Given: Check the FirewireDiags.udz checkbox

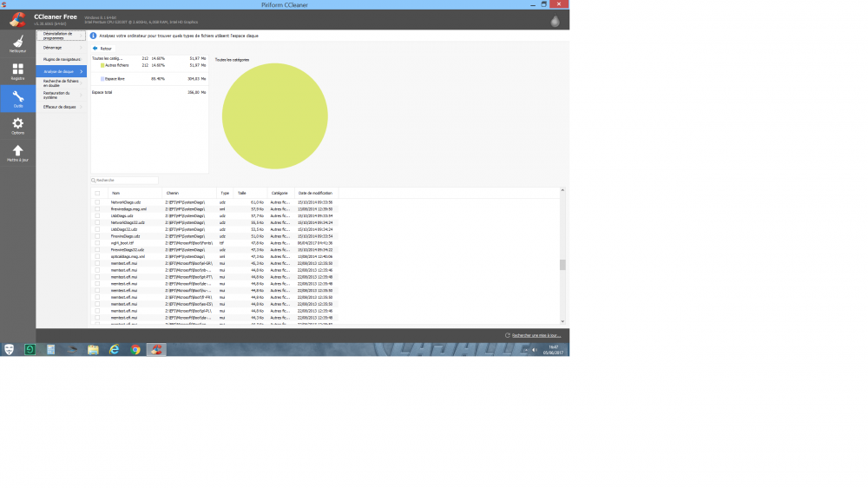Looking at the screenshot, I should [97, 236].
